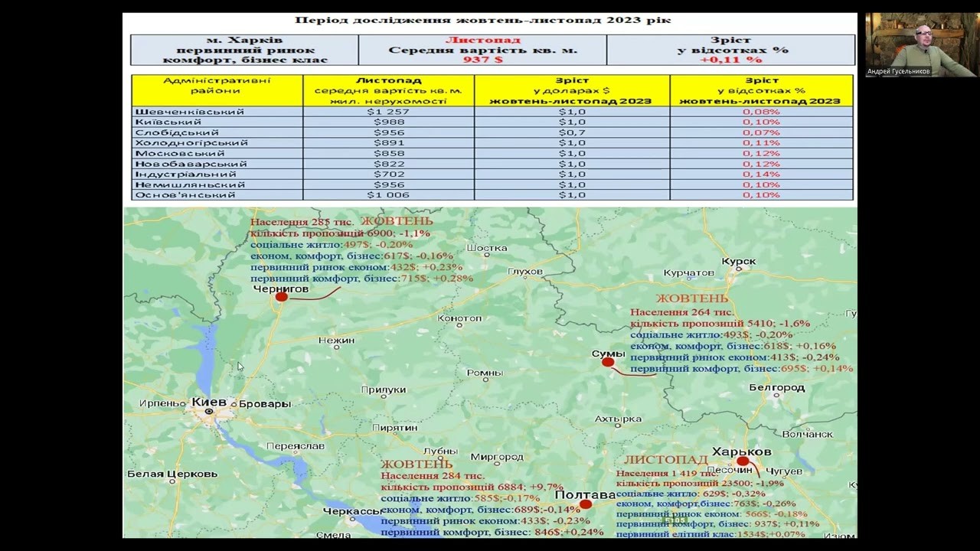Viewport: 980px width, 551px height.
Task: Click Населення 285 тис. text near Чернигов
Action: point(302,223)
